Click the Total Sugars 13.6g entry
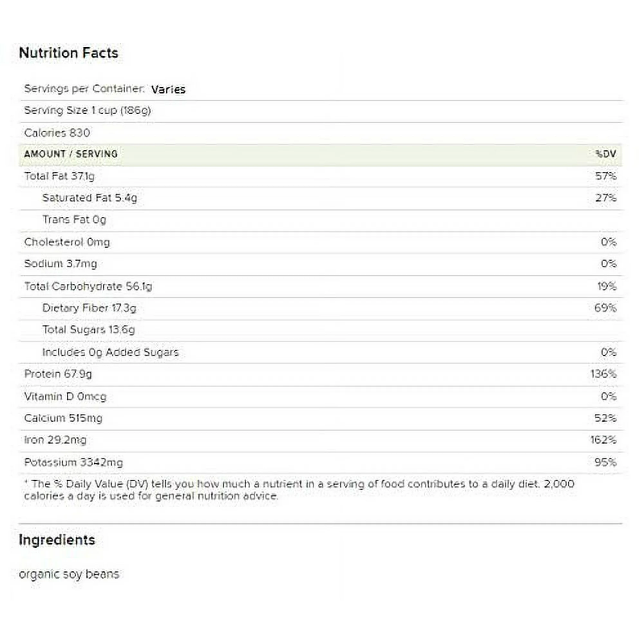Screen dimensions: 644x644 (x=88, y=330)
